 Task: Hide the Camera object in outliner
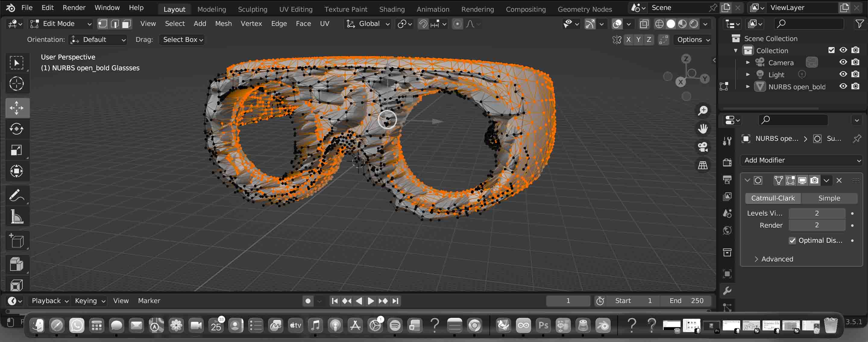843,62
